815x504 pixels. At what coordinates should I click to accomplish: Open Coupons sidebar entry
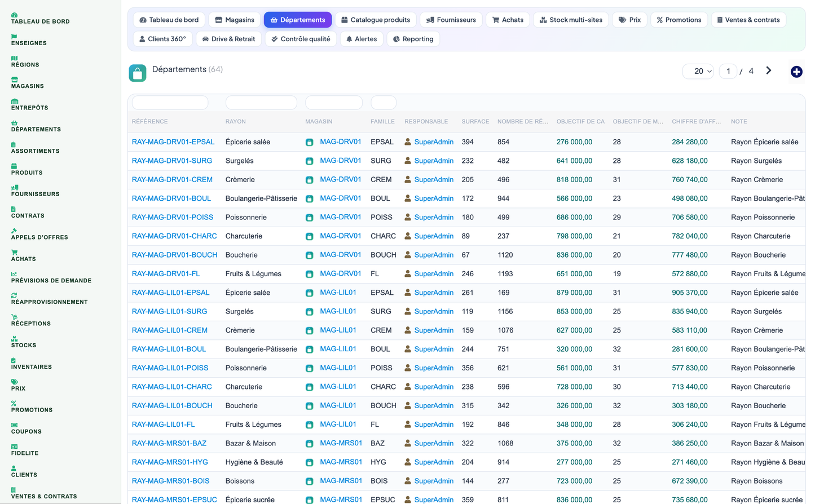click(x=26, y=428)
